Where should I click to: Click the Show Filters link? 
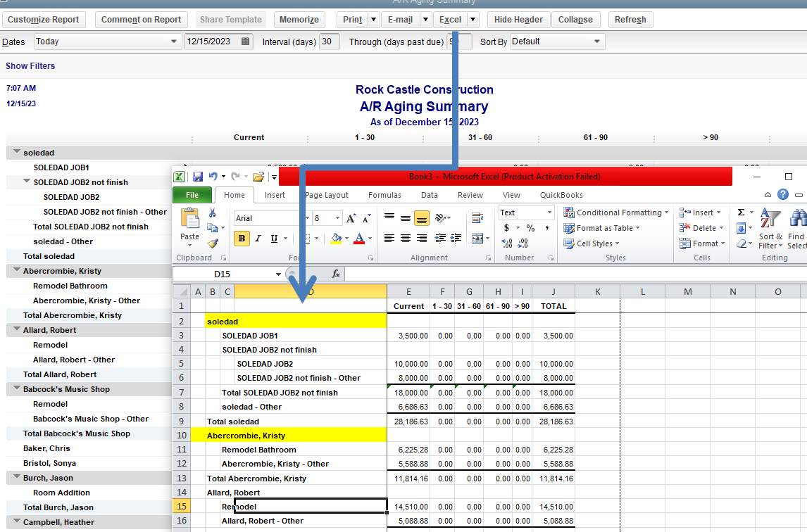pyautogui.click(x=30, y=66)
